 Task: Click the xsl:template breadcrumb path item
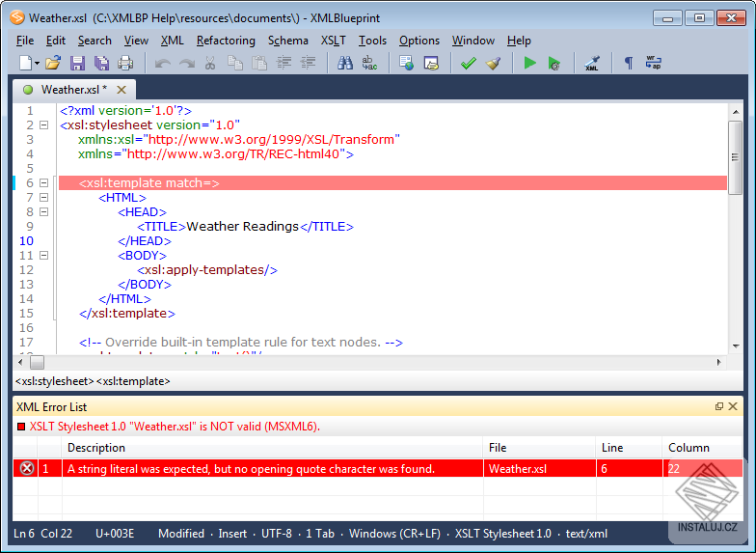tap(133, 381)
